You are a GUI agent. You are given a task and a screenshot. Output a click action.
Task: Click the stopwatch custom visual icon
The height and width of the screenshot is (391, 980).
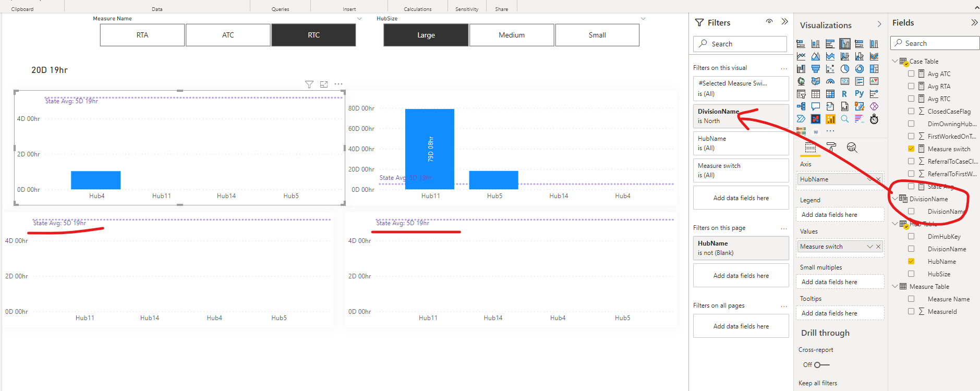click(874, 119)
